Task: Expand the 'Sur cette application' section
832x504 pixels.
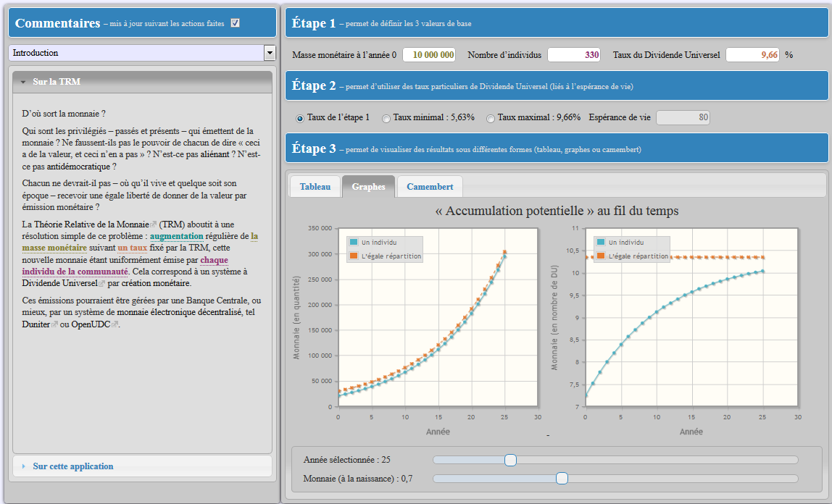Action: click(x=142, y=466)
